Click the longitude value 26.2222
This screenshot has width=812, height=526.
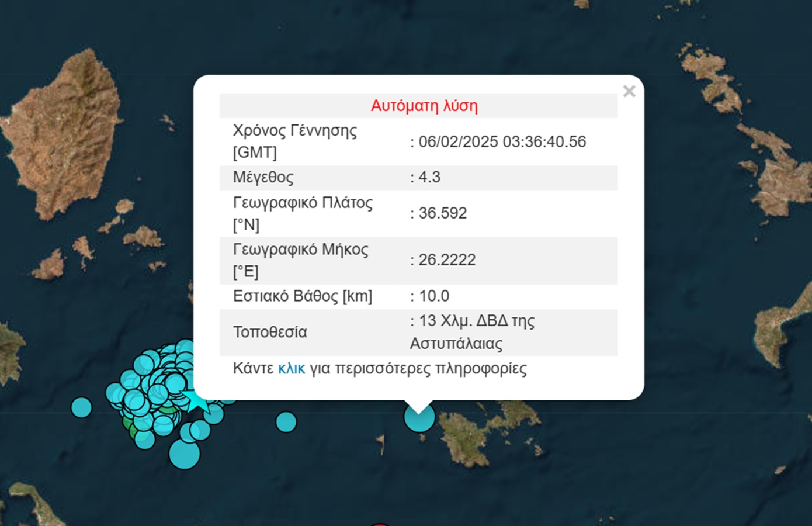pos(447,260)
